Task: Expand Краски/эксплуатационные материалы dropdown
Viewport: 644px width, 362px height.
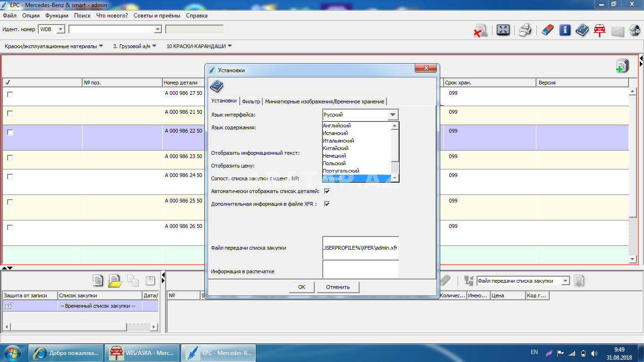Action: [x=54, y=46]
